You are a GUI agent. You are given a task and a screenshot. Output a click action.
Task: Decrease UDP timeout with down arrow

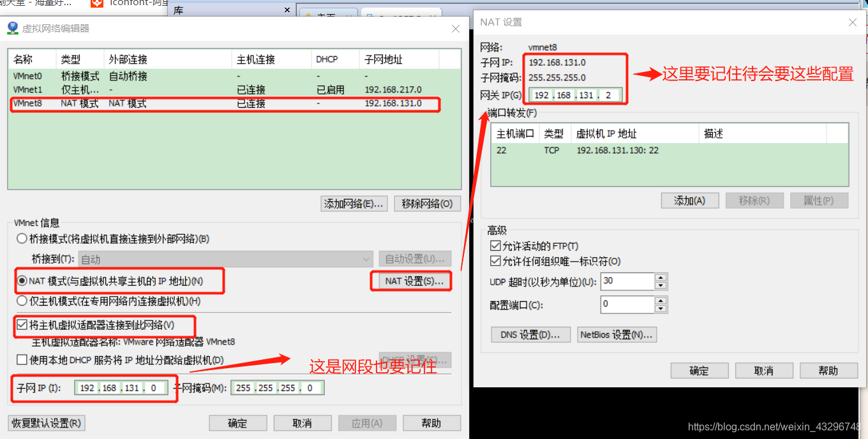[x=661, y=285]
